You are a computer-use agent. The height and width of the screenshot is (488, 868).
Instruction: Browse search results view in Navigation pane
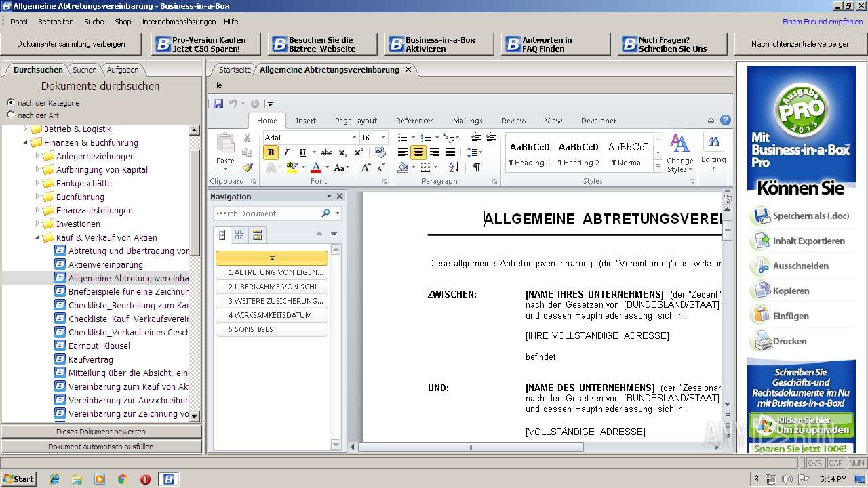point(257,235)
